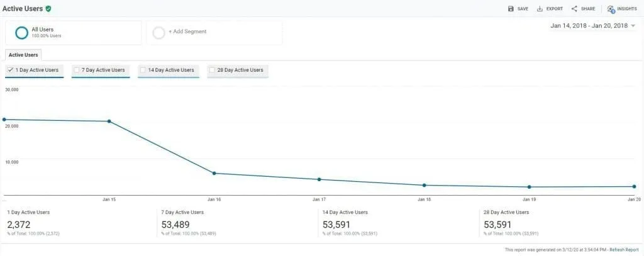644x256 pixels.
Task: Click the Jan 17 x-axis label
Action: point(319,199)
